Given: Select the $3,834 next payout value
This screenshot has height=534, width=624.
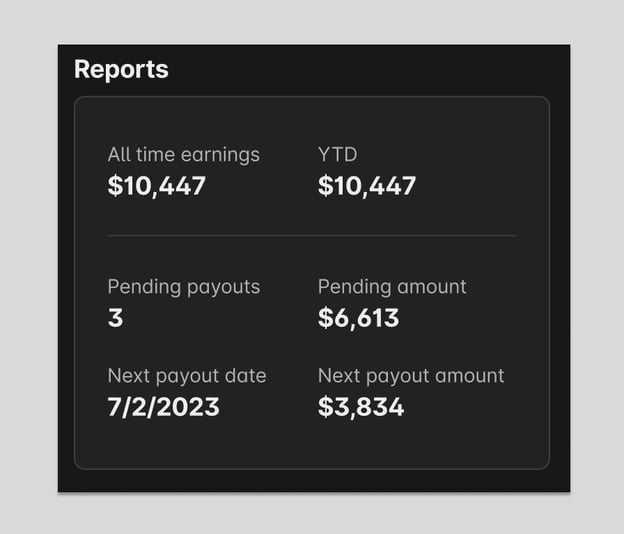Looking at the screenshot, I should [x=361, y=407].
